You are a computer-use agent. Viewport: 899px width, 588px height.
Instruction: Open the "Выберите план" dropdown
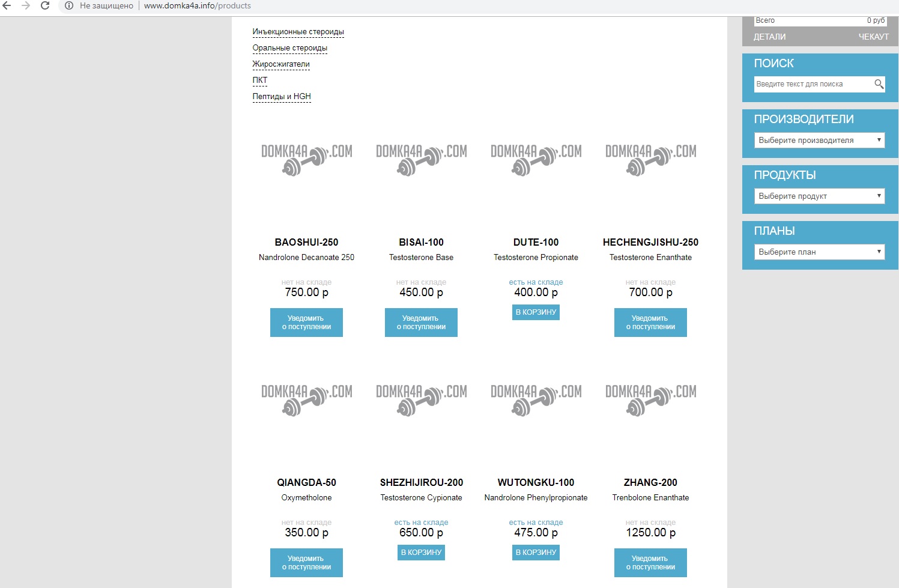click(x=819, y=252)
